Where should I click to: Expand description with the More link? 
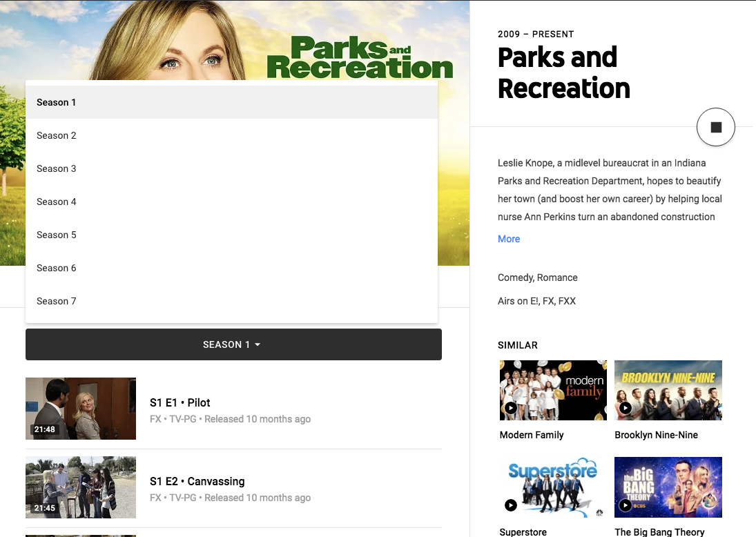pos(509,239)
